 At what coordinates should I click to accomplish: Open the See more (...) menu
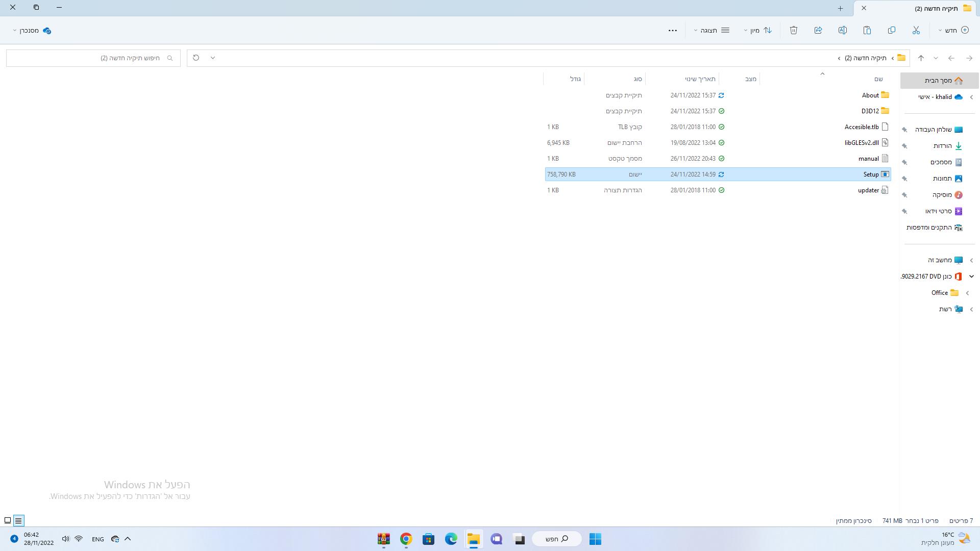pos(673,31)
